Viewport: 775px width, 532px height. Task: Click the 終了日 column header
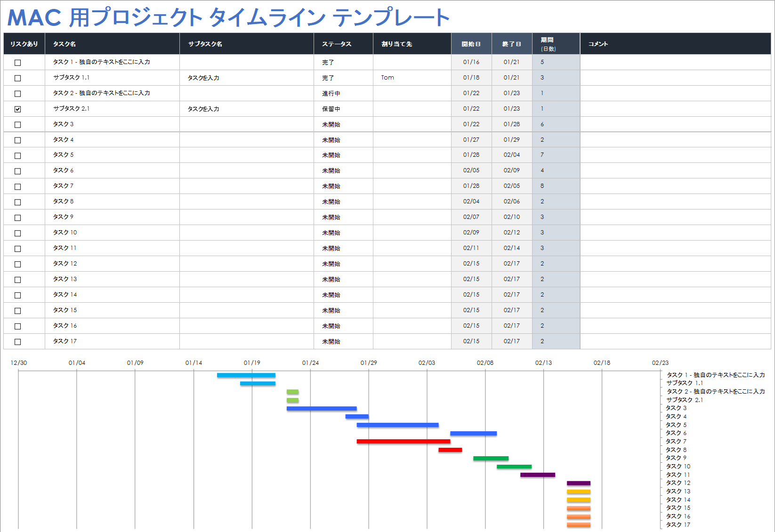pos(512,44)
